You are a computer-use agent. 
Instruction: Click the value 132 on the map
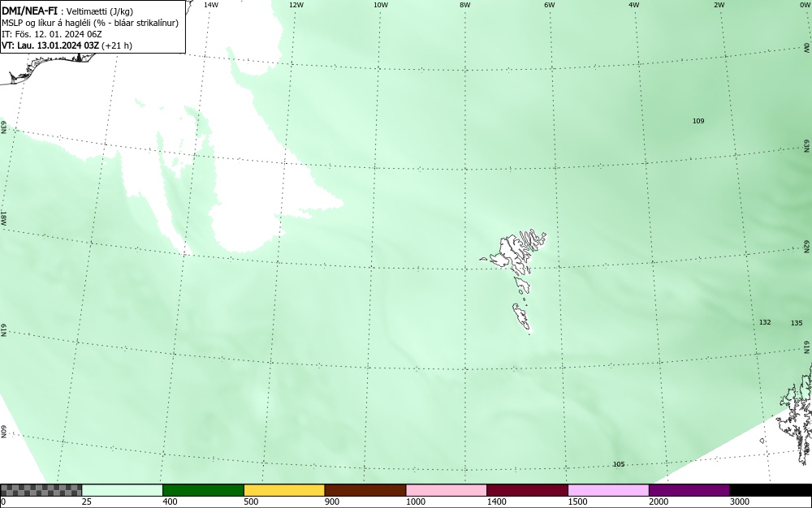point(765,322)
